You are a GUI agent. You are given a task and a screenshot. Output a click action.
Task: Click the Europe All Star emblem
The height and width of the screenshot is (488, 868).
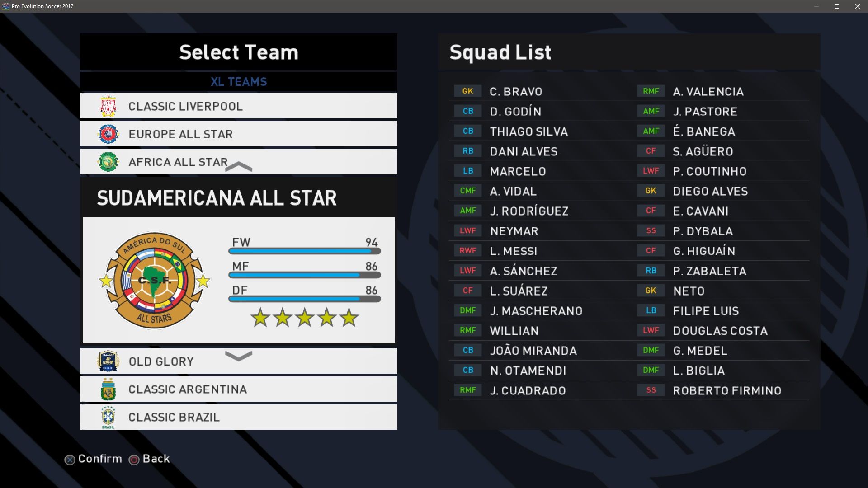tap(108, 134)
